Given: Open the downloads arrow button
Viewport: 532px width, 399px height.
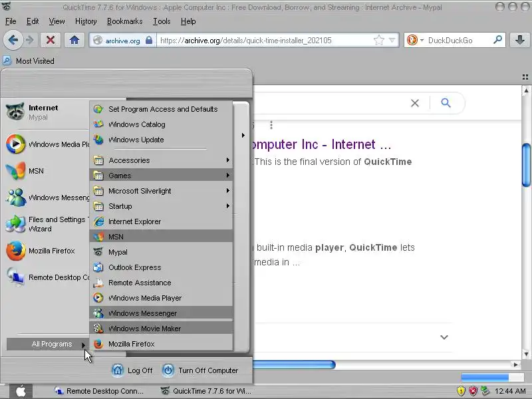Looking at the screenshot, I should (x=519, y=40).
